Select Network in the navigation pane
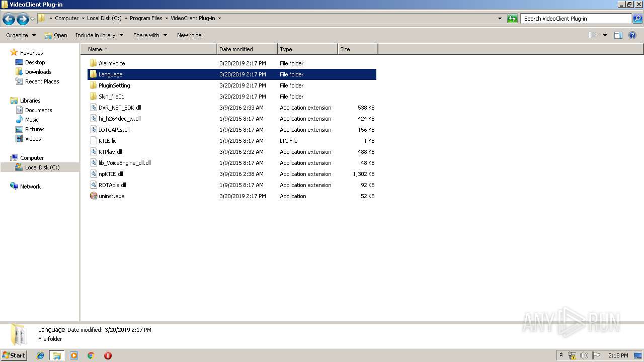Viewport: 644px width, 362px height. point(30,187)
